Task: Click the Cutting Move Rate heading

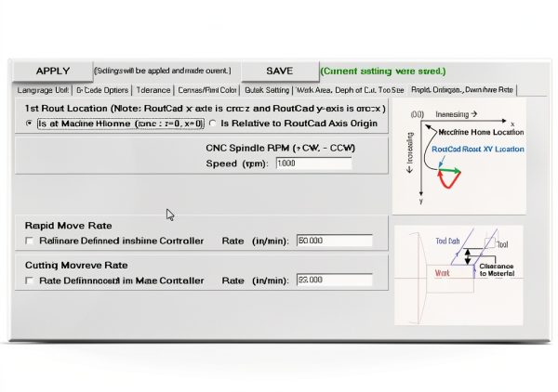Action: [x=76, y=265]
